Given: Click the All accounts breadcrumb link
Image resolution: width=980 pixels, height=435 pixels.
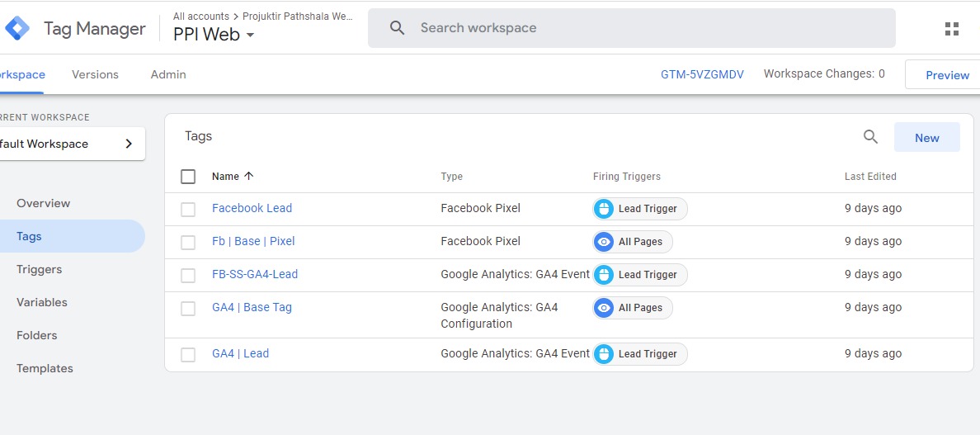Looking at the screenshot, I should (x=200, y=17).
